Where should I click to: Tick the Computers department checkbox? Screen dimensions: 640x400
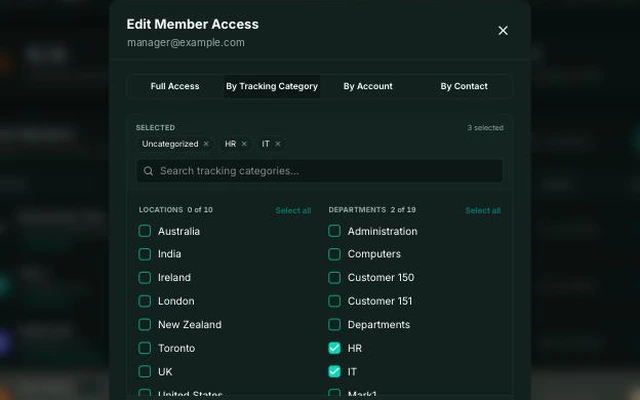(334, 254)
